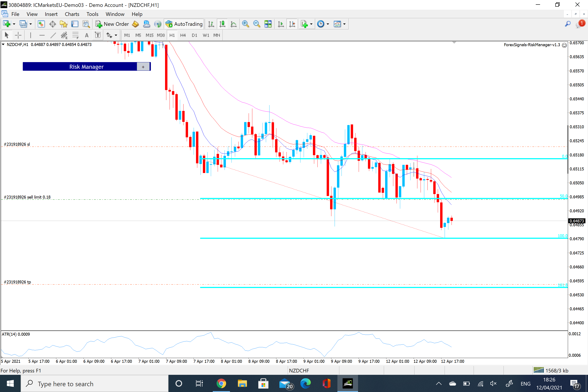Open Google Chrome from the taskbar
588x392 pixels.
tap(221, 383)
